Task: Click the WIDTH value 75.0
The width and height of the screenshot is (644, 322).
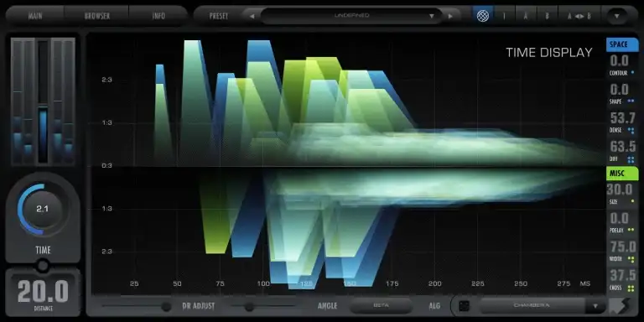Action: tap(623, 247)
